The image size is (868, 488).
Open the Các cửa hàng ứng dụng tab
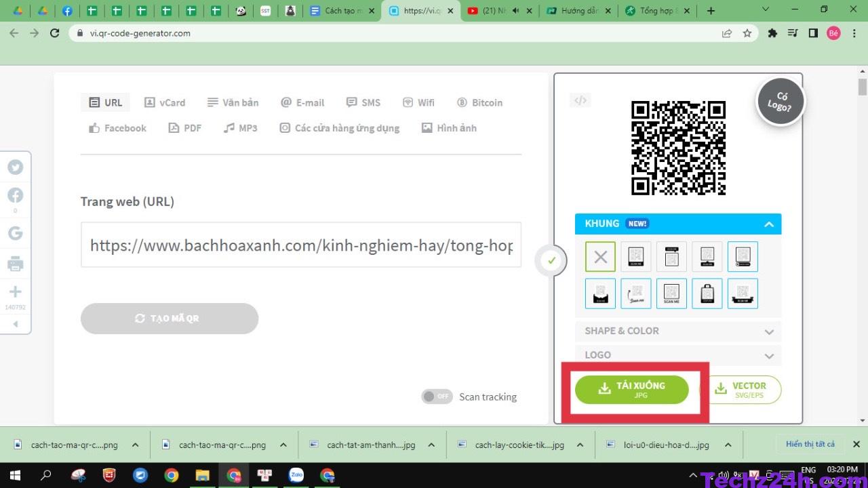[x=340, y=128]
